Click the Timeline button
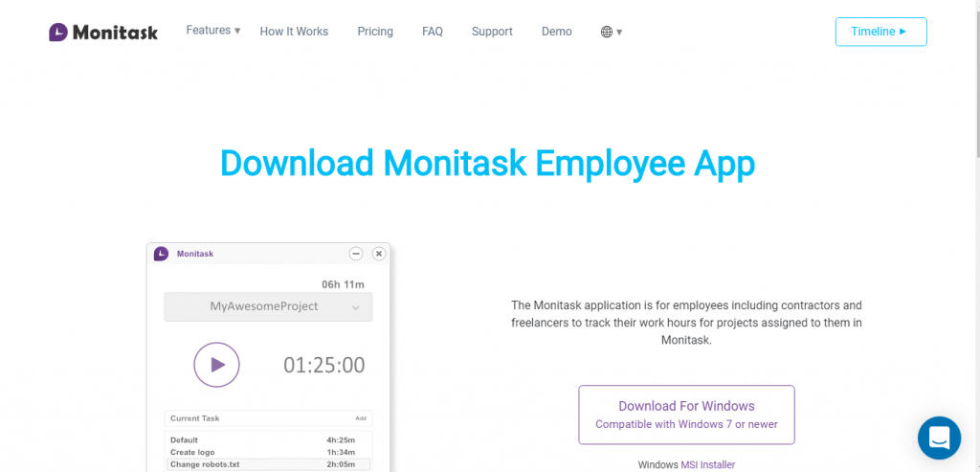The image size is (980, 472). pos(880,32)
